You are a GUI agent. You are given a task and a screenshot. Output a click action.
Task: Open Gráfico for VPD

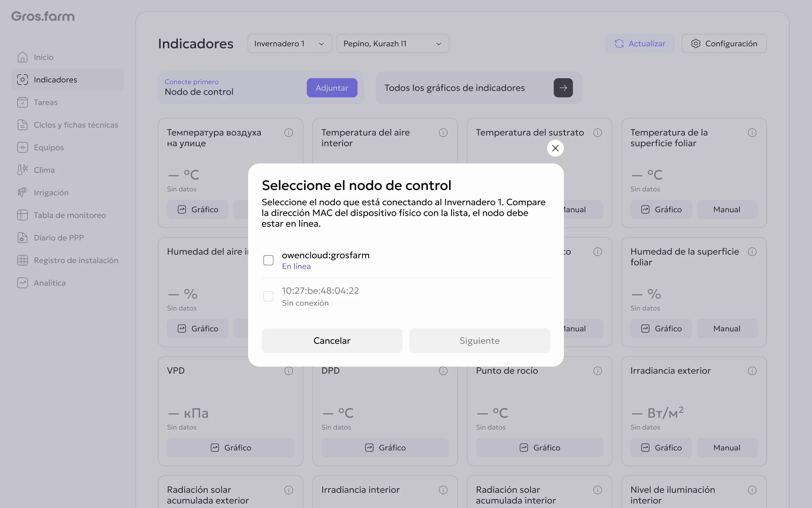(231, 448)
